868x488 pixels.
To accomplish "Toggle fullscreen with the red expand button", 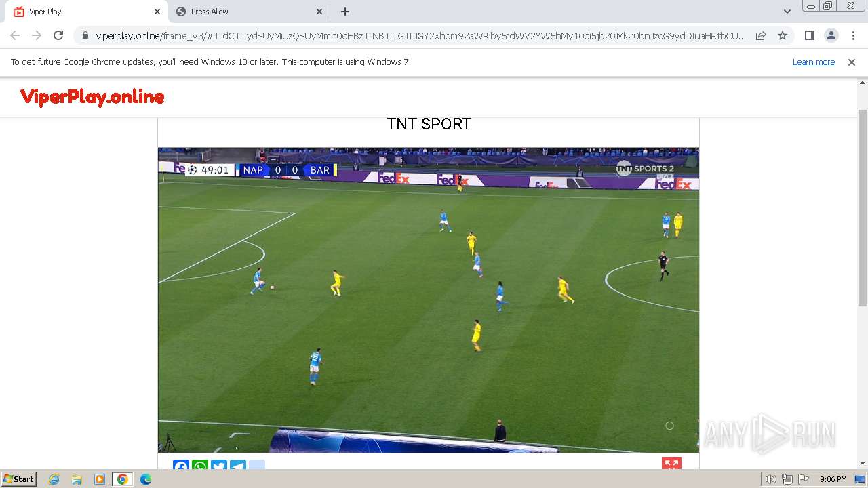I will [671, 464].
